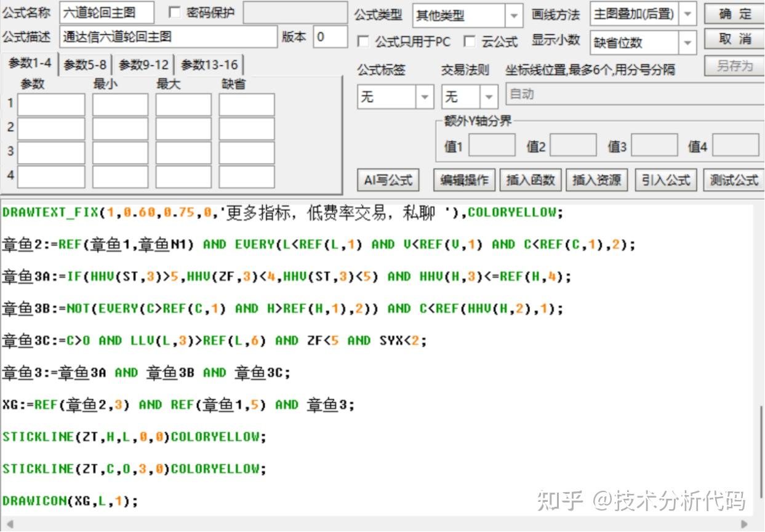The image size is (765, 532).
Task: Click the 引入公式 button
Action: 666,180
